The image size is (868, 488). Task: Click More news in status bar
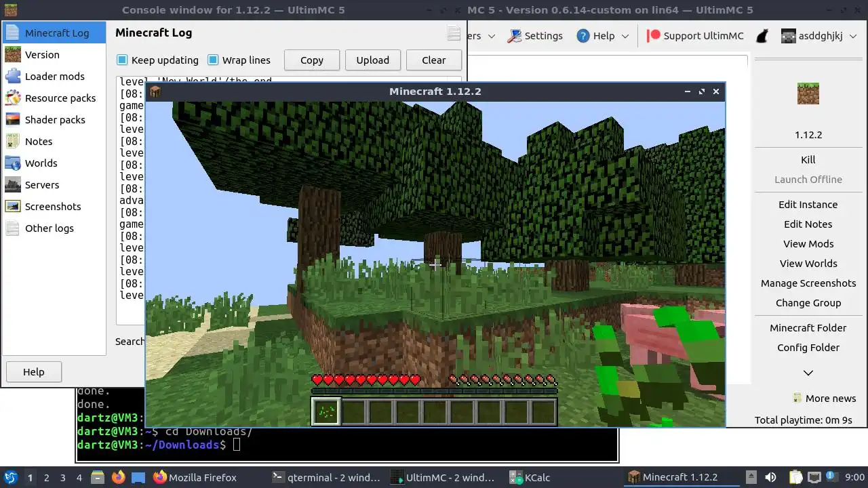point(824,399)
